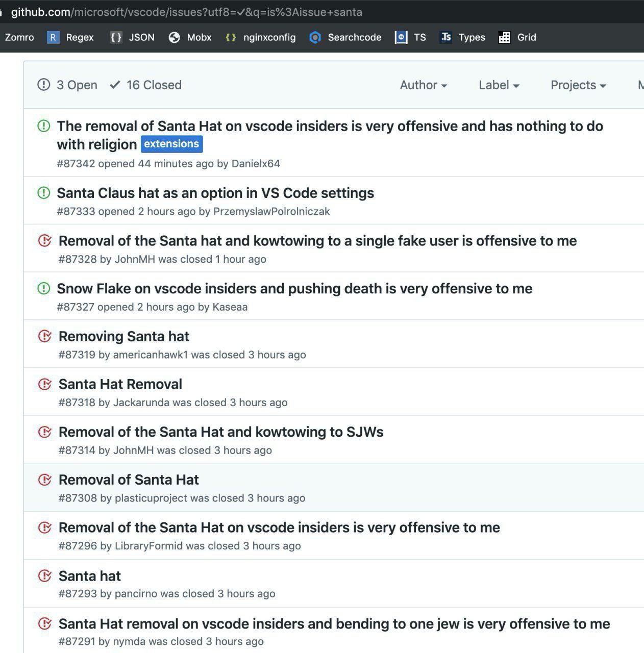Click closed icon for kowtowing to SJWs issue
Screen dimensions: 644x653
[x=45, y=432]
